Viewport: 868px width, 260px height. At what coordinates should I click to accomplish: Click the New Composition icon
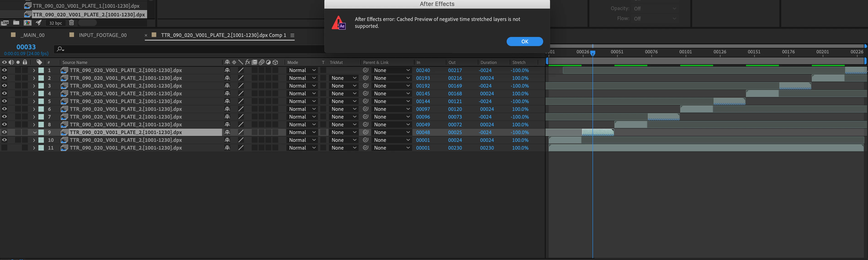click(x=28, y=23)
